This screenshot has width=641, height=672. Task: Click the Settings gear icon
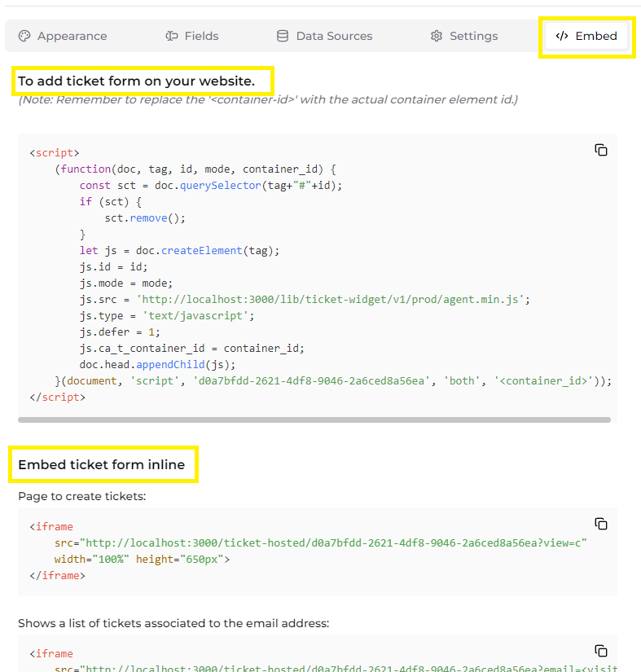pyautogui.click(x=437, y=36)
